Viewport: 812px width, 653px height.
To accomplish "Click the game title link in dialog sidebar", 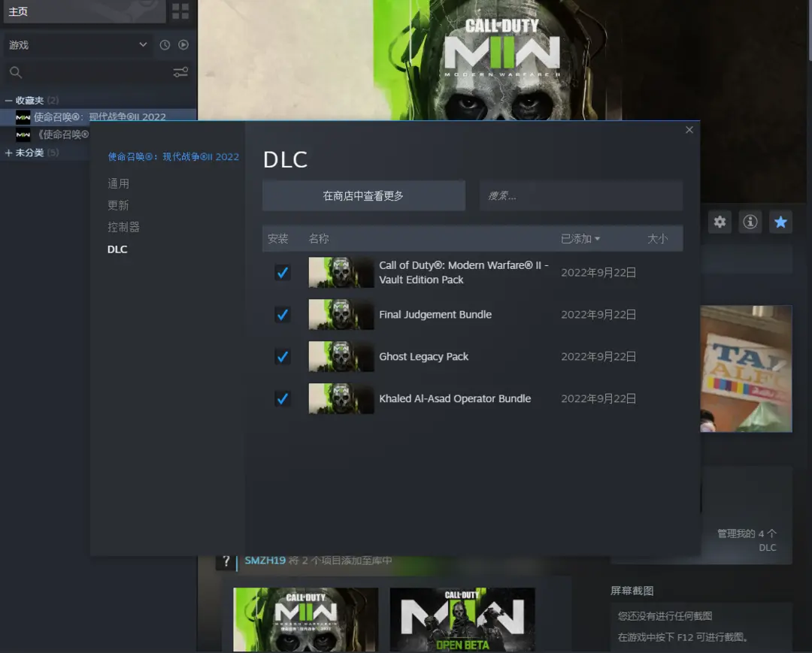I will coord(174,157).
